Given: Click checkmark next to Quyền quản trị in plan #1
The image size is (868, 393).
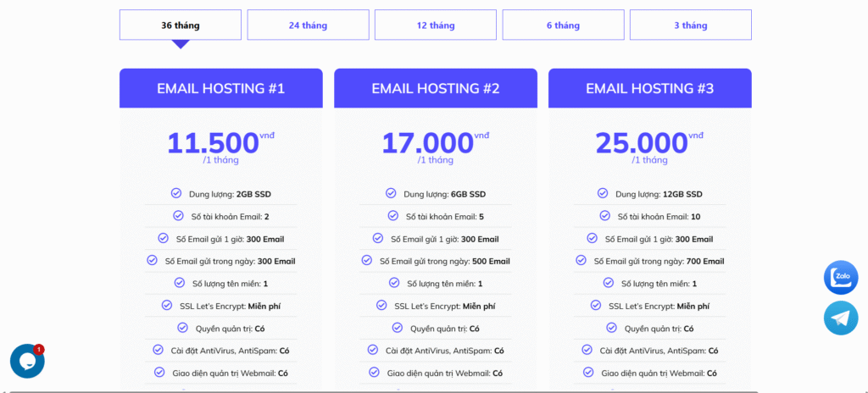Looking at the screenshot, I should pyautogui.click(x=182, y=328).
